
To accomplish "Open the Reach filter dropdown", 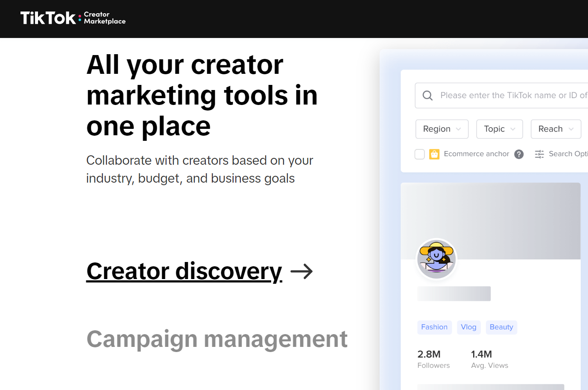I will pos(556,129).
